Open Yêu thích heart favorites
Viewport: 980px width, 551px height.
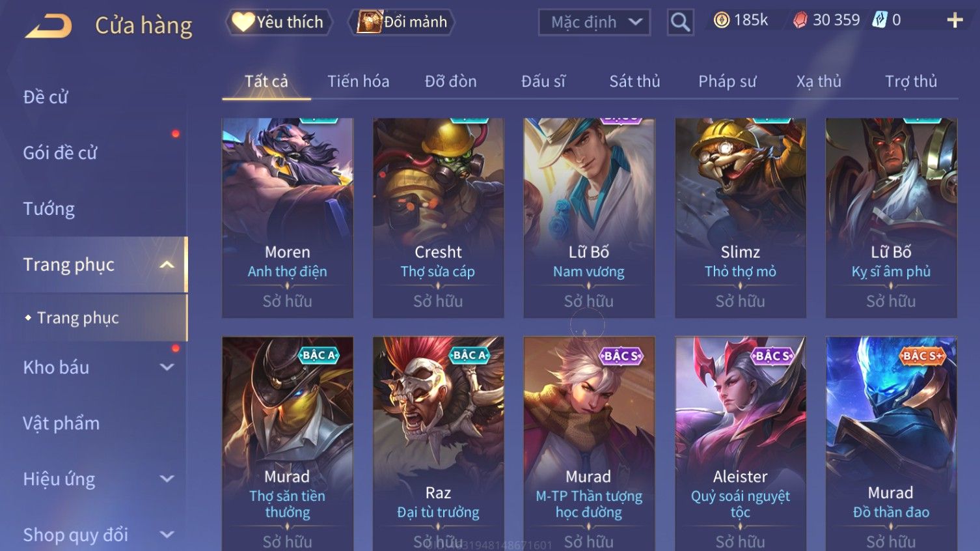(279, 22)
